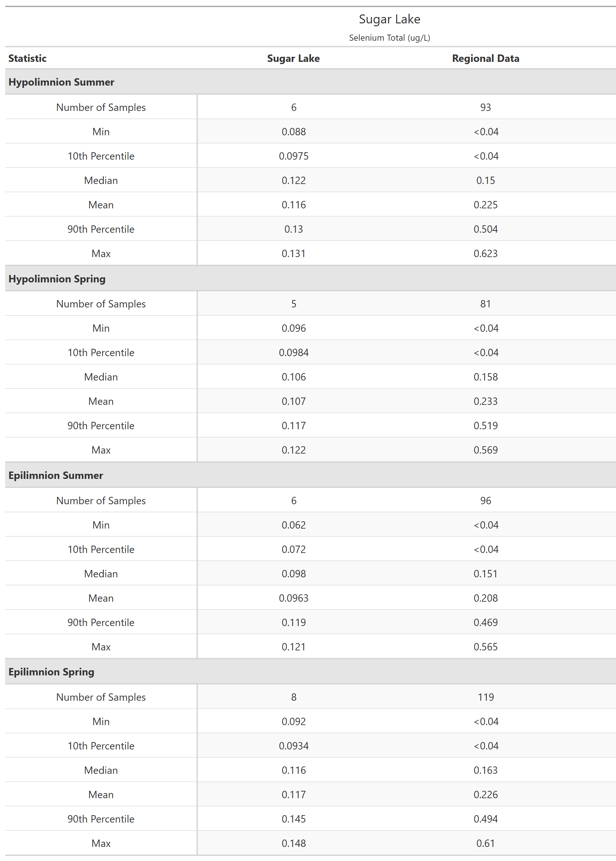Select the Hypolimnion Summer group row

pyautogui.click(x=61, y=82)
